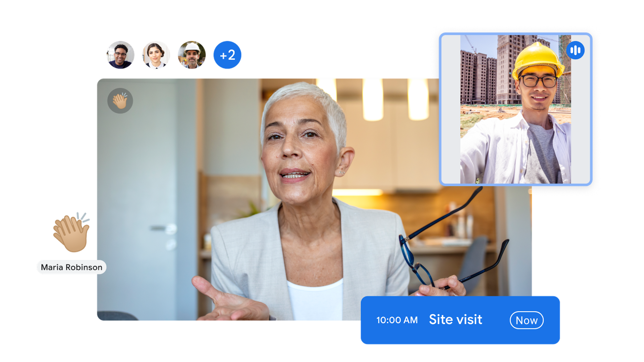
Task: Select the dark-haired woman's participant avatar
Action: 156,55
